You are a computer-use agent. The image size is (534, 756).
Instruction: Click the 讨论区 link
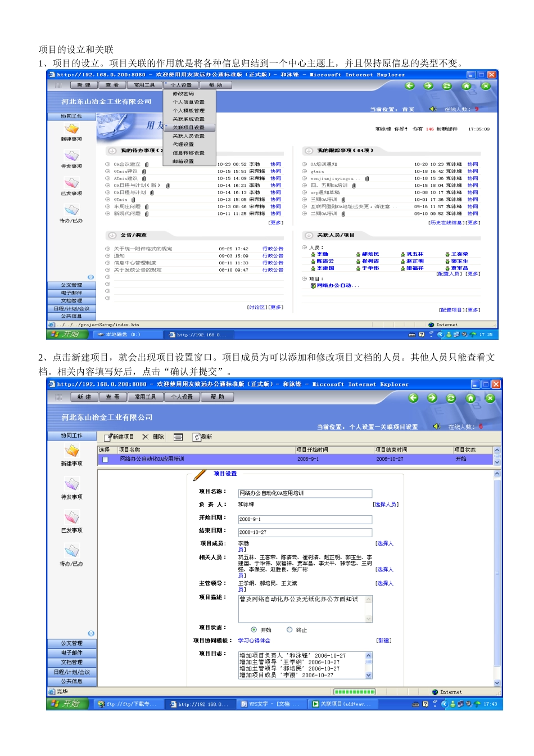257,307
